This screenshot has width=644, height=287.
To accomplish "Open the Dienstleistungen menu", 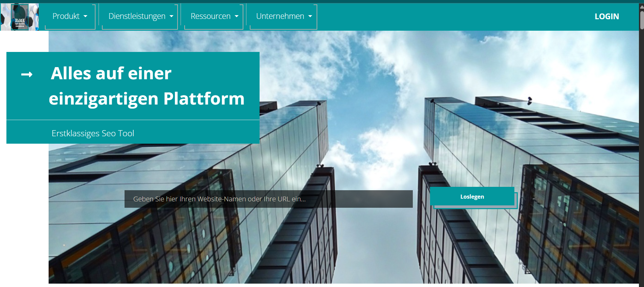I will [140, 16].
